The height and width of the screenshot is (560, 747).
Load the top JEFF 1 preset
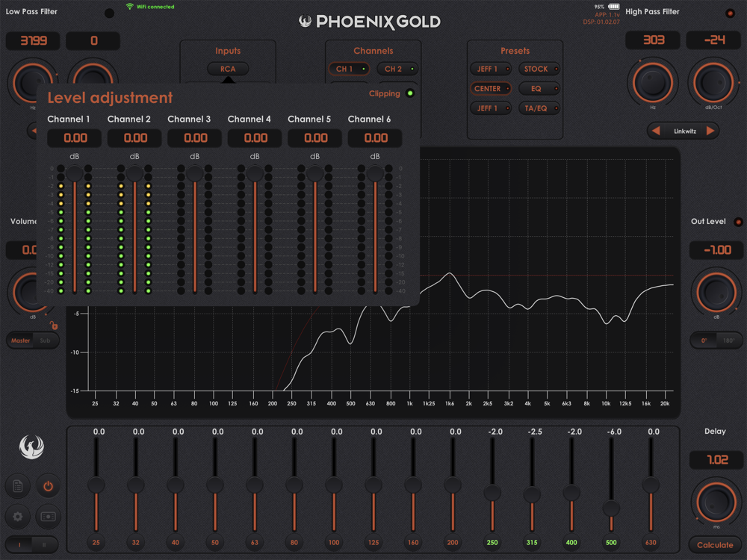(492, 69)
